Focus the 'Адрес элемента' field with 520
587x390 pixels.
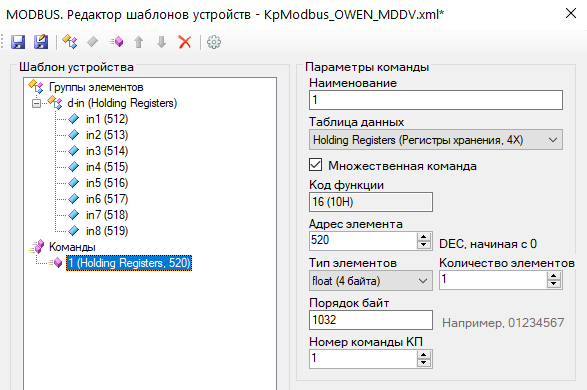tap(362, 240)
